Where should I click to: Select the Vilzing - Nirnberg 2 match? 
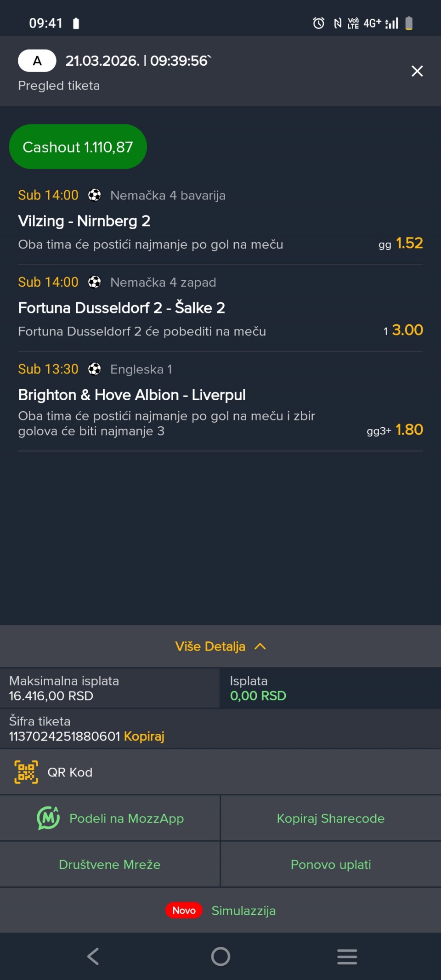click(x=84, y=221)
